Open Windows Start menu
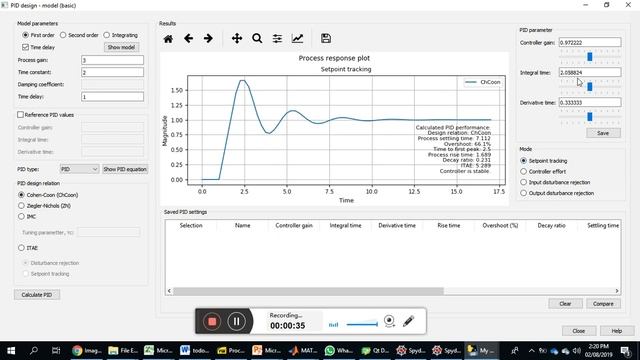Screen dimensions: 640x360 (11, 351)
